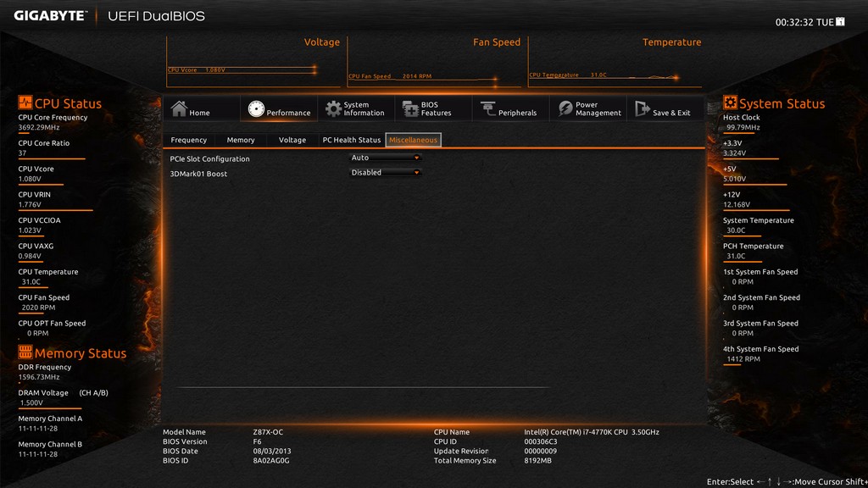The height and width of the screenshot is (488, 868).
Task: Click the +5V 5.010V reading
Action: point(734,179)
